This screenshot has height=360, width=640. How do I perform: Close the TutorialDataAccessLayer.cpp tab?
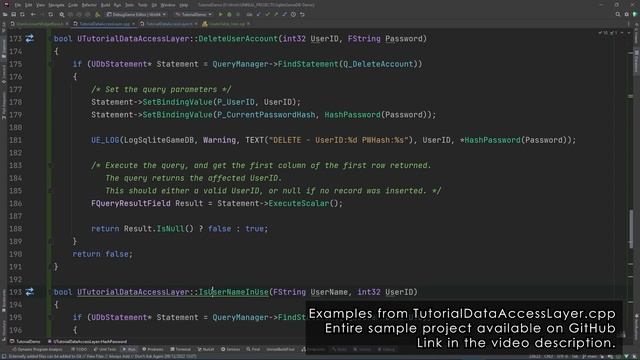tap(133, 24)
